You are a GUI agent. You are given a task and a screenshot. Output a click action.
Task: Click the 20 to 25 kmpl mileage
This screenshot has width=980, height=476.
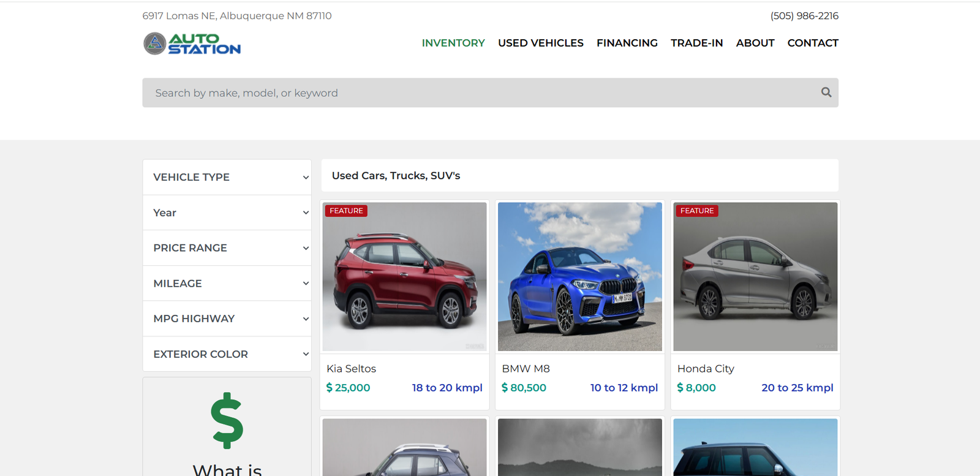[x=797, y=388]
